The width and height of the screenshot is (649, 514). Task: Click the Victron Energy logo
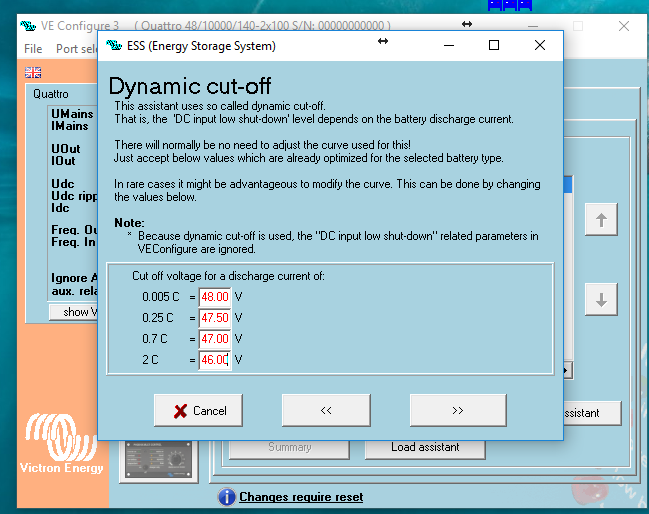point(61,444)
